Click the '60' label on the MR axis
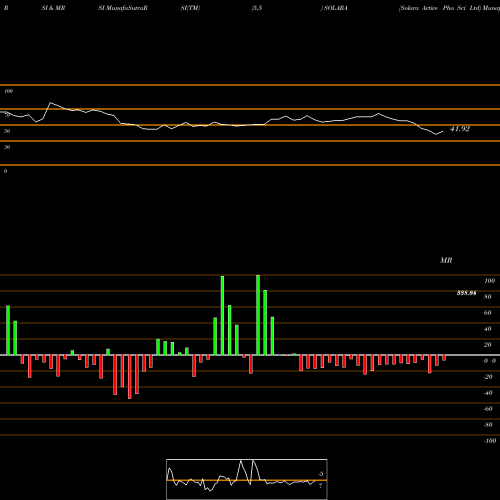 (488, 313)
